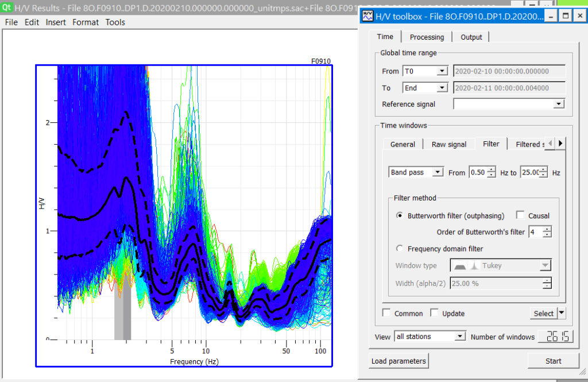This screenshot has height=382, width=588.
Task: Enable the Causal checkbox
Action: click(520, 215)
